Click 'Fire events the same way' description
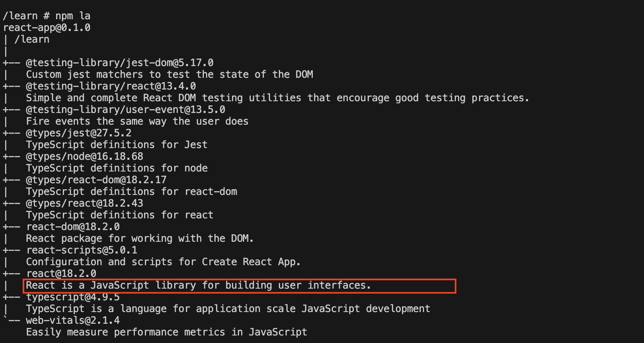644x343 pixels. [137, 121]
